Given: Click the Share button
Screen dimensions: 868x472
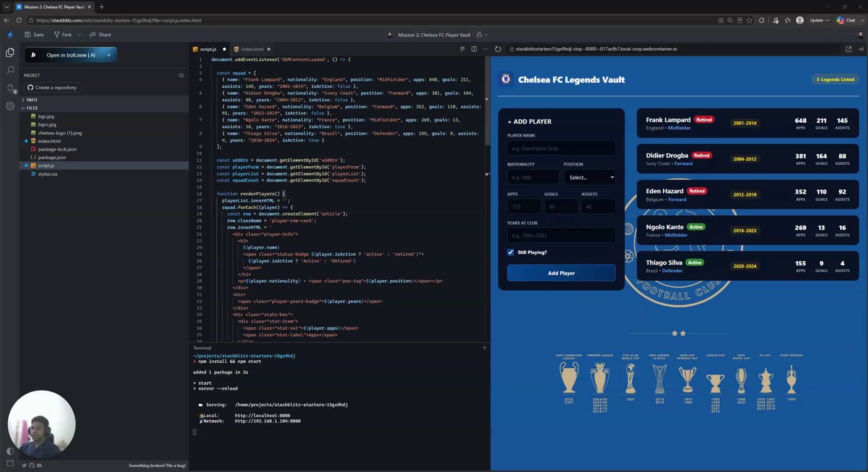Looking at the screenshot, I should (x=100, y=35).
